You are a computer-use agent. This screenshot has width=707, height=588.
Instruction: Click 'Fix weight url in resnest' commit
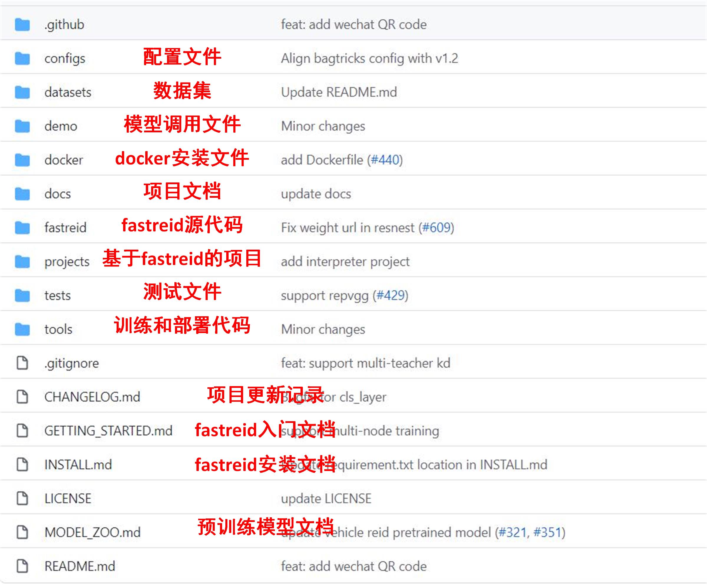pos(347,228)
